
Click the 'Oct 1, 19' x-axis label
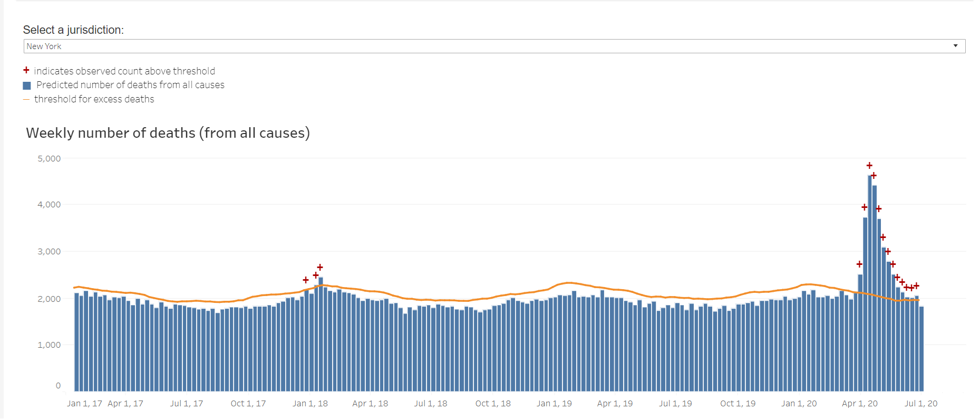[x=738, y=404]
